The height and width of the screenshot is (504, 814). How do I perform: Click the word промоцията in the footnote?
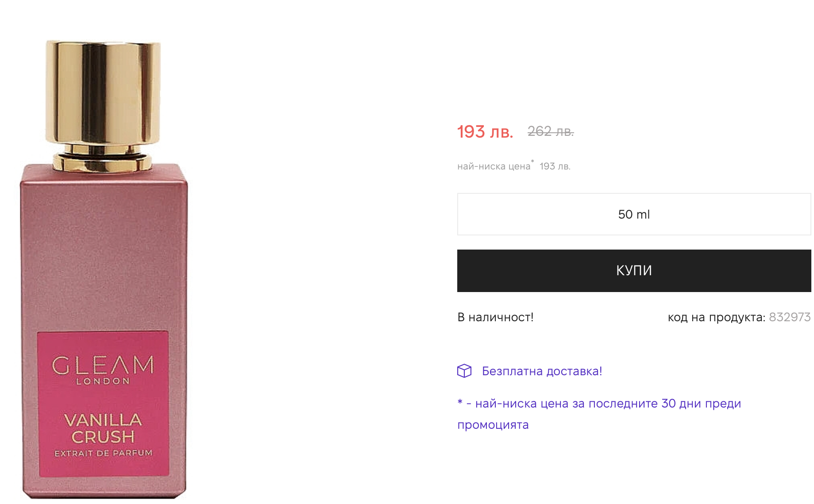(493, 425)
